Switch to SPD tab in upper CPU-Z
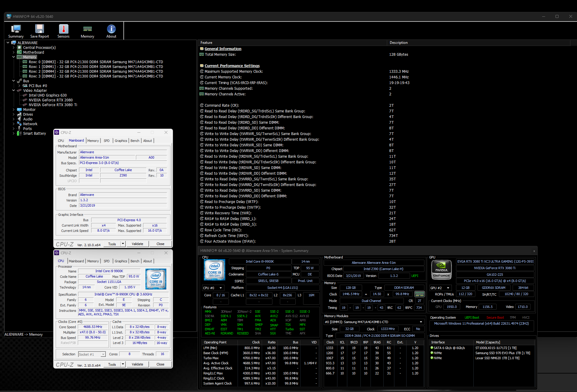 (106, 141)
